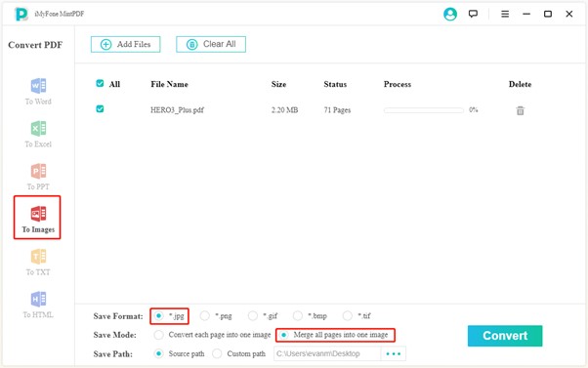Viewport: 588px width, 368px height.
Task: Open the user account profile icon
Action: point(450,15)
